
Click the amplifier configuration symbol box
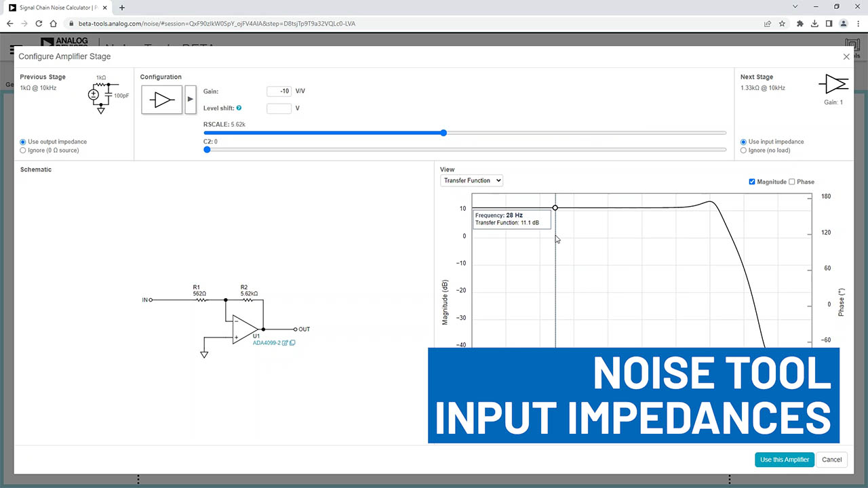click(x=161, y=100)
